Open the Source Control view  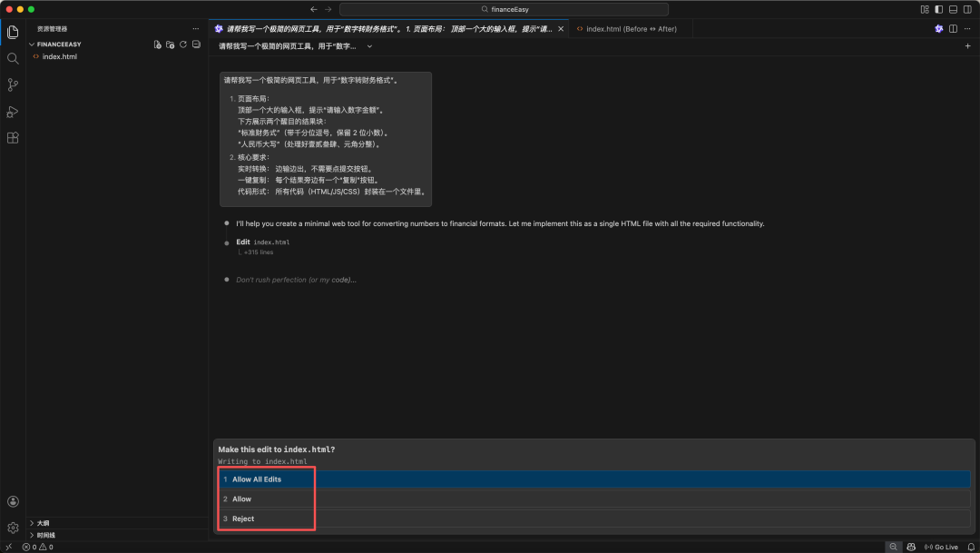[13, 84]
